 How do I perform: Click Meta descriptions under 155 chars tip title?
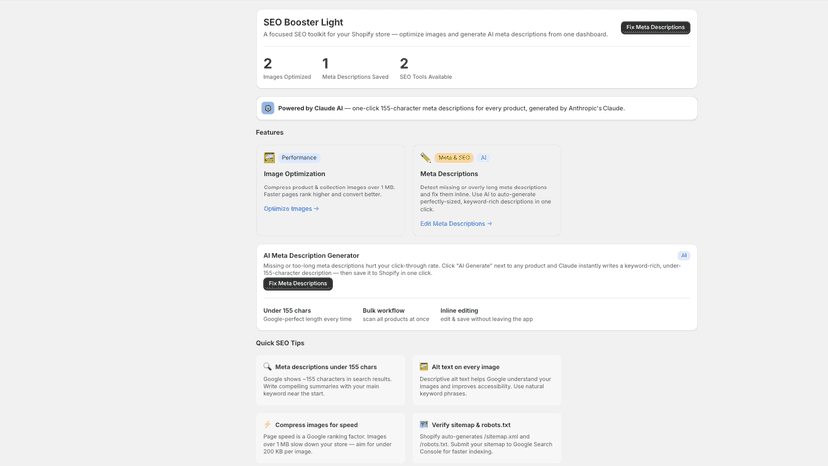pyautogui.click(x=326, y=367)
